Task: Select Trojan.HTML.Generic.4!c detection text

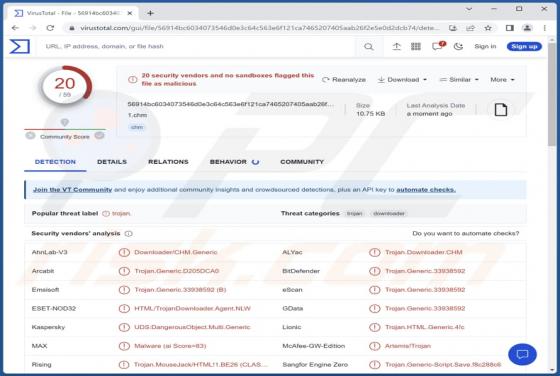Action: [424, 327]
